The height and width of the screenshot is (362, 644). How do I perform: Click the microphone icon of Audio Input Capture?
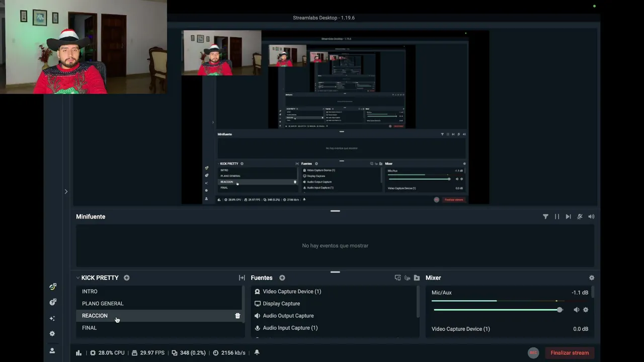tap(258, 328)
